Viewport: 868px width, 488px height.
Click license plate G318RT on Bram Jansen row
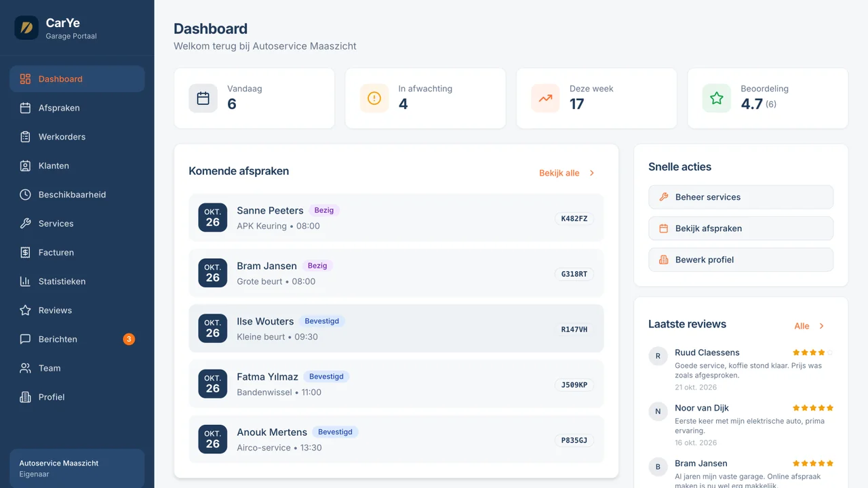click(574, 274)
